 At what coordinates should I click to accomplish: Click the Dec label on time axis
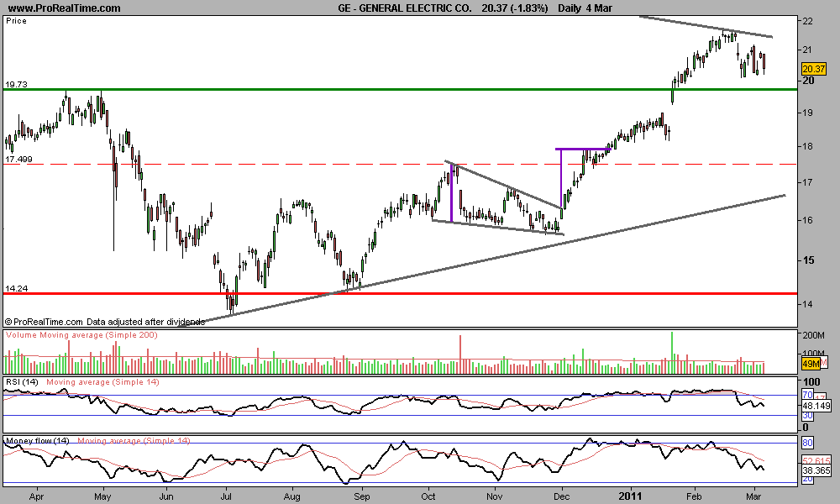click(561, 496)
